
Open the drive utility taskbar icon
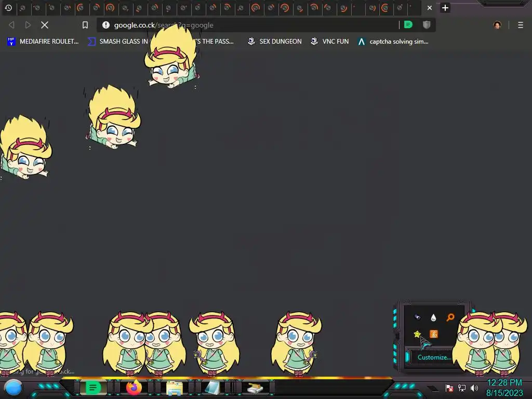coord(255,388)
